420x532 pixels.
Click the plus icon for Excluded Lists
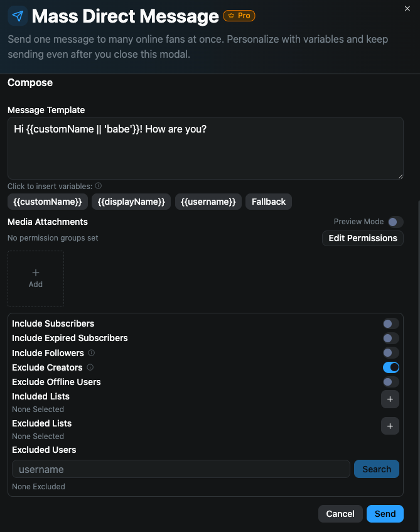tap(390, 426)
